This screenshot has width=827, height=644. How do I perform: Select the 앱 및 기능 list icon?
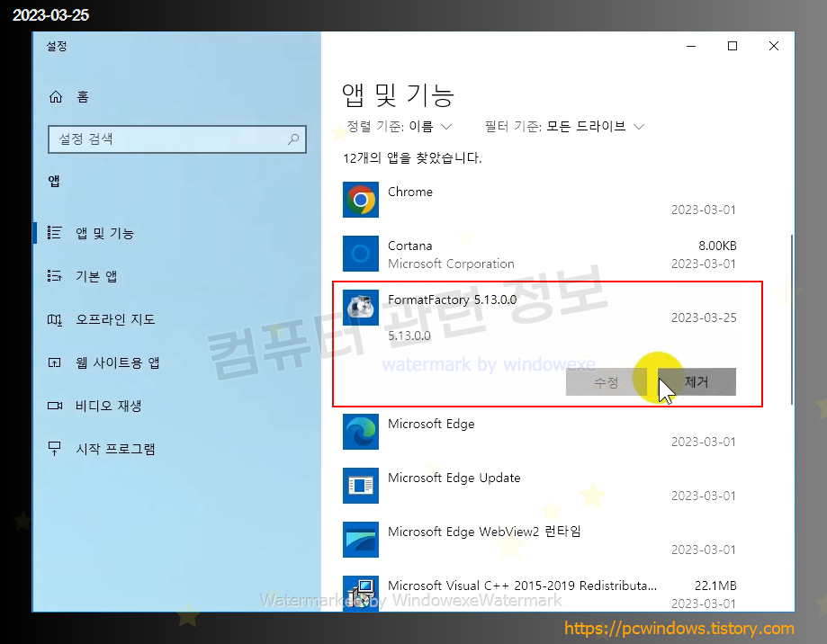tap(54, 233)
